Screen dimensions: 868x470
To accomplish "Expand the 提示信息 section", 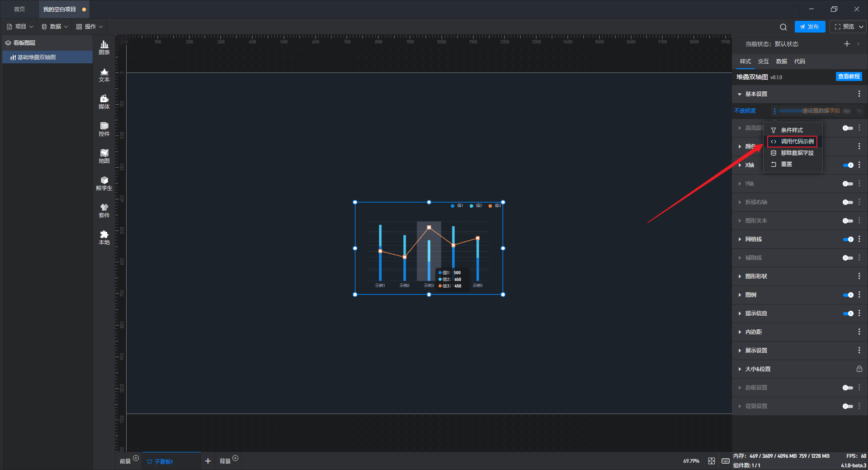I will tap(740, 313).
